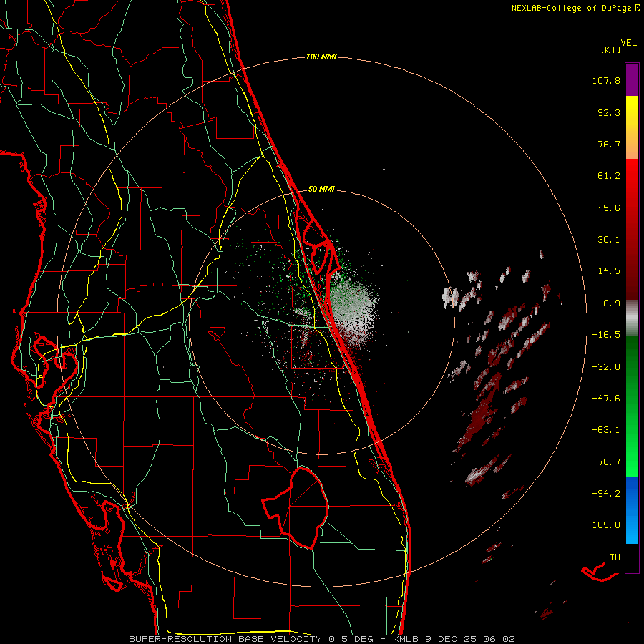Click the 76.7 velocity scale value
Image resolution: width=644 pixels, height=644 pixels.
[x=609, y=144]
